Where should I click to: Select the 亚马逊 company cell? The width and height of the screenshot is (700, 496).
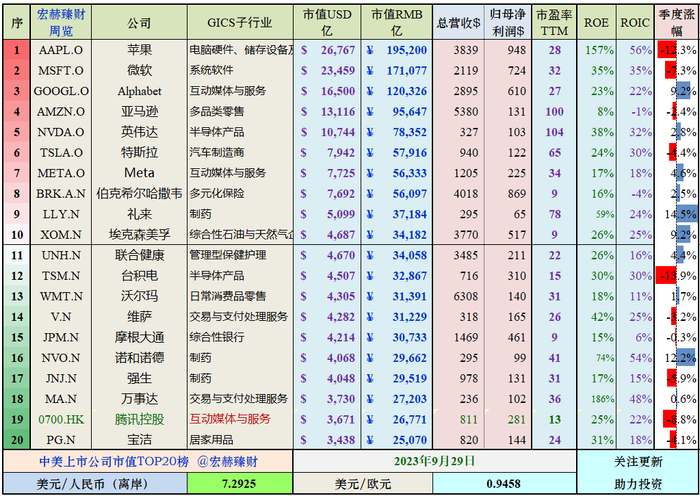point(139,112)
